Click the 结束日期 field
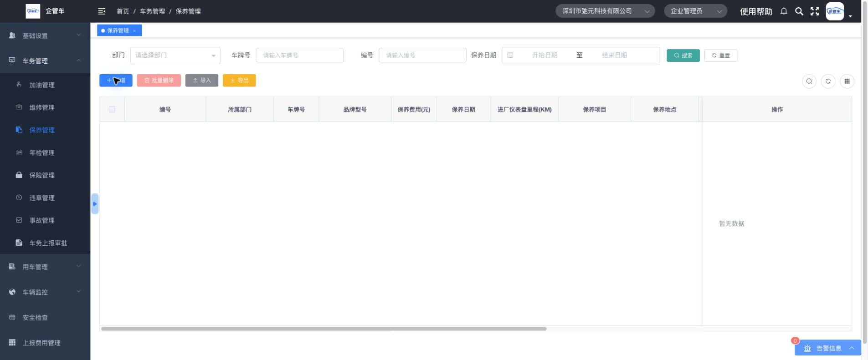This screenshot has width=868, height=360. point(614,55)
